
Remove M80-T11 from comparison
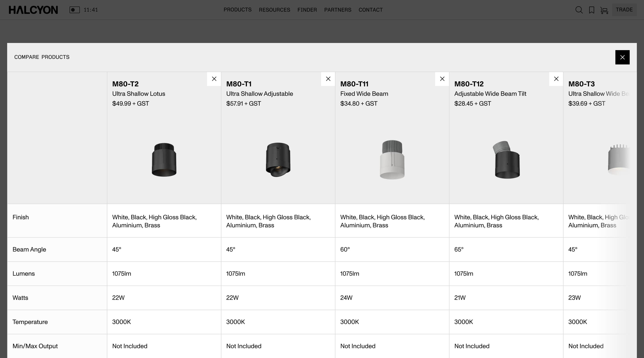[x=442, y=79]
